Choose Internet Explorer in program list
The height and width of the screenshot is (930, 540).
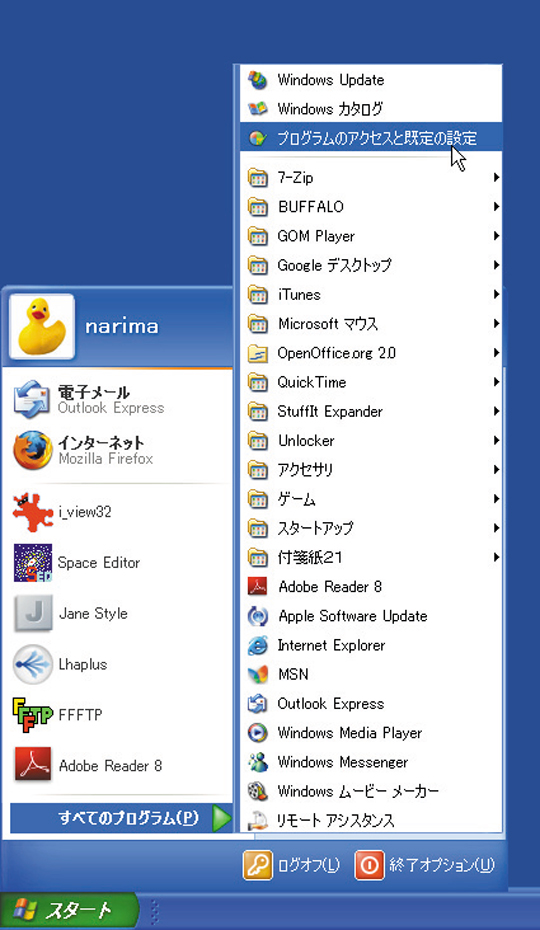(x=371, y=645)
